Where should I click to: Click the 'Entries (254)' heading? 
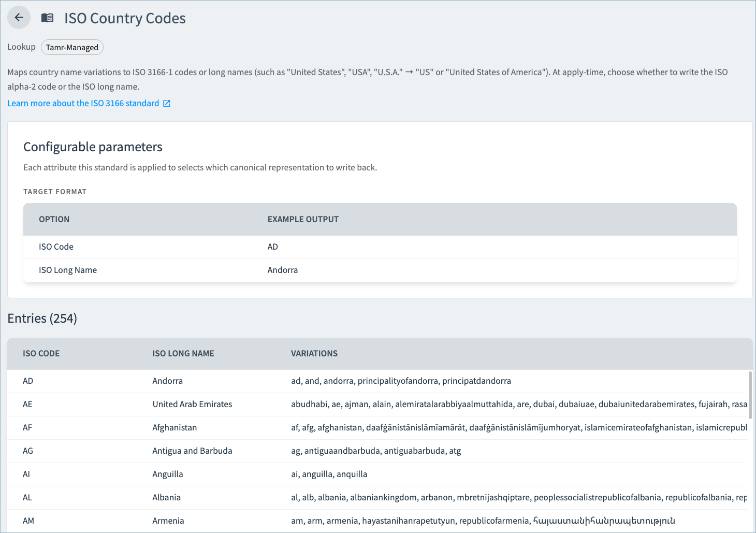coord(42,318)
